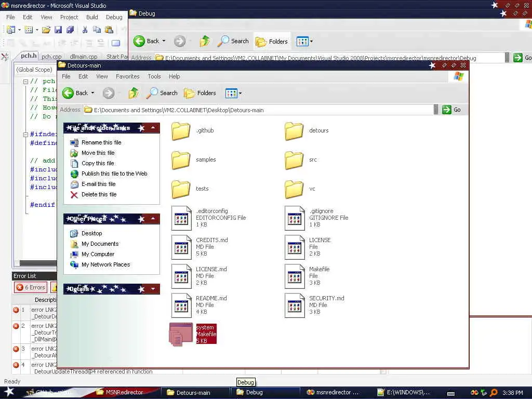
Task: Select the samples folder
Action: coord(194,160)
